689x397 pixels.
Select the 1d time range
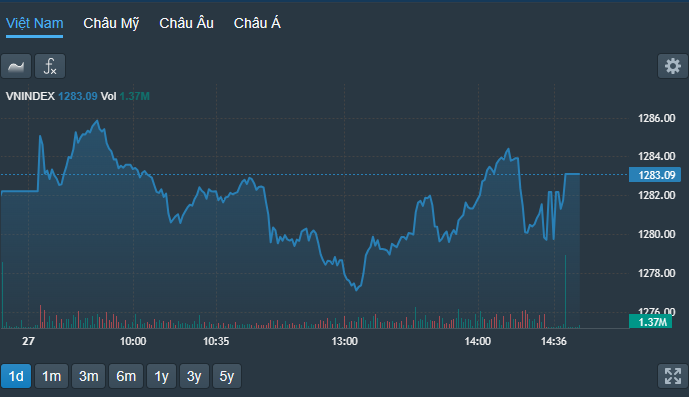(16, 376)
